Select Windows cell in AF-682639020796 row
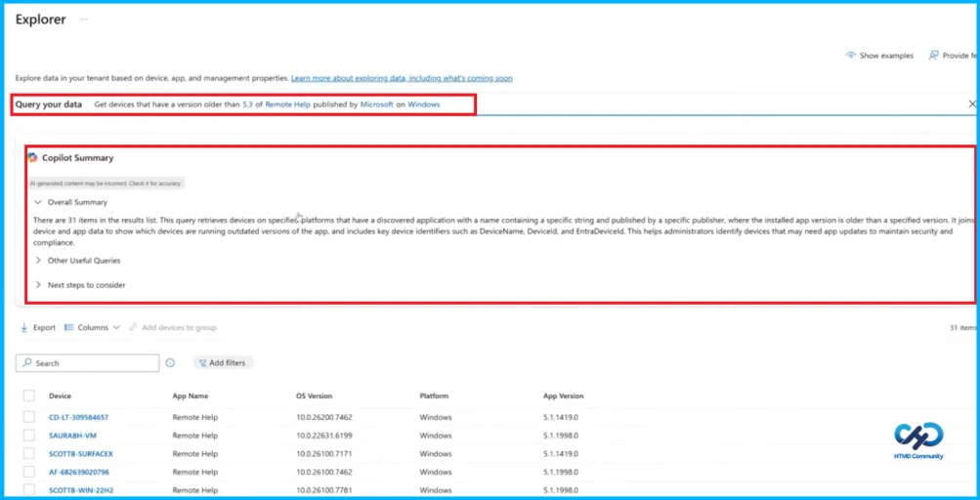This screenshot has width=980, height=500. click(436, 472)
